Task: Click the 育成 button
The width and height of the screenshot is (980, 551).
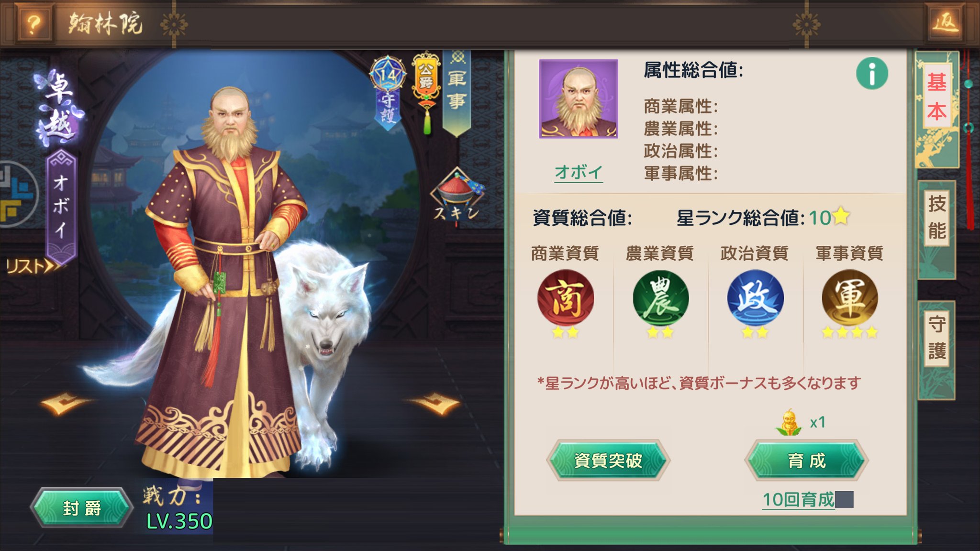Action: (x=807, y=460)
